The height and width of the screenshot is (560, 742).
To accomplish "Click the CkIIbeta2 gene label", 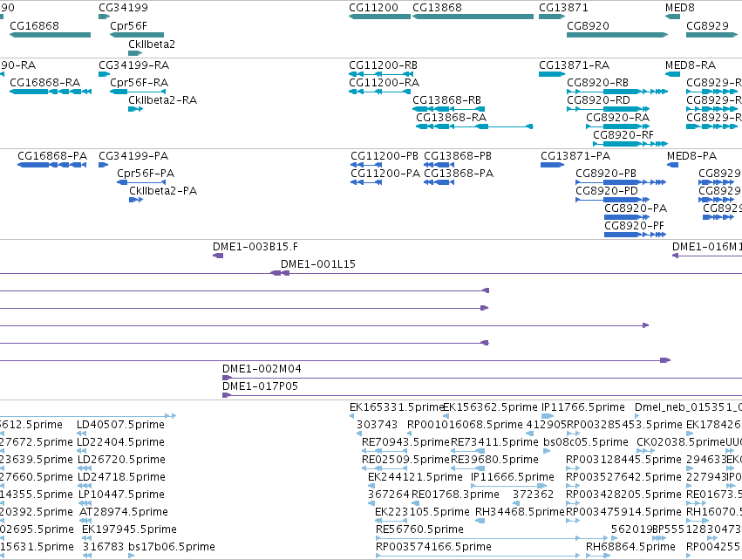I will click(x=152, y=44).
